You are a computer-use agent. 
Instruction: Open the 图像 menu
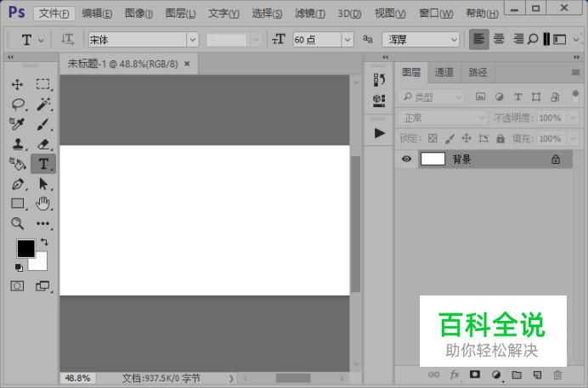click(139, 14)
